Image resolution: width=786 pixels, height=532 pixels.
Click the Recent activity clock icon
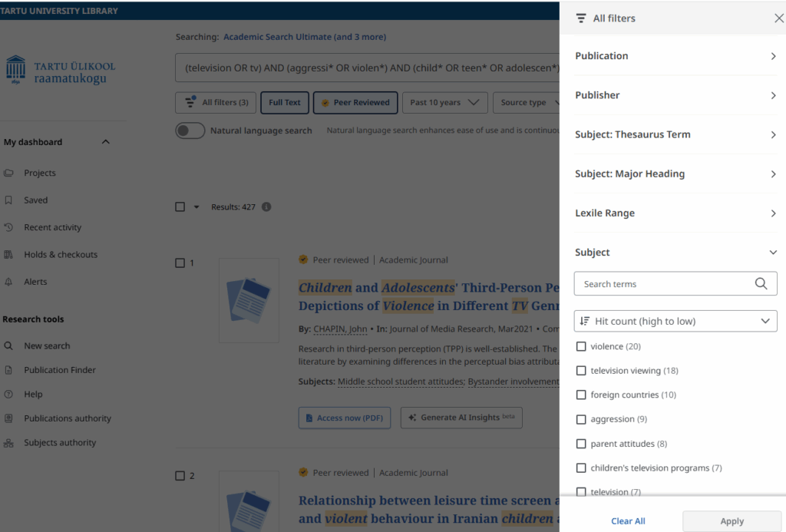[x=8, y=228]
